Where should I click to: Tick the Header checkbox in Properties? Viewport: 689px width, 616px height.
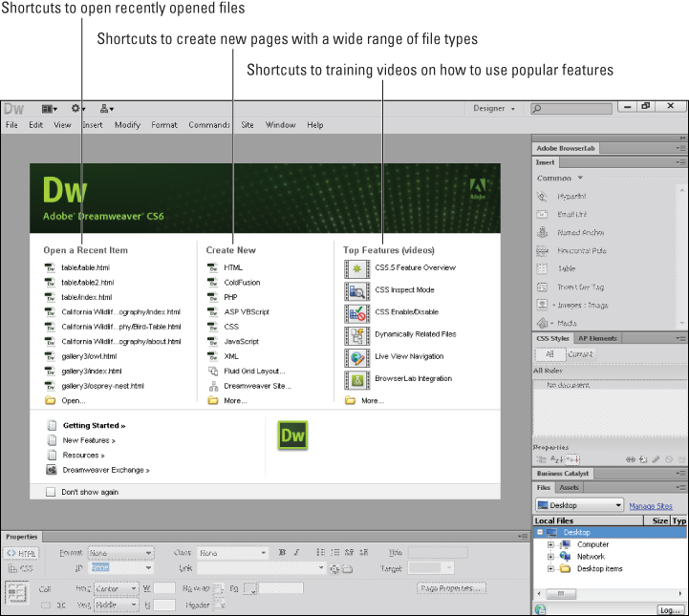tap(218, 605)
